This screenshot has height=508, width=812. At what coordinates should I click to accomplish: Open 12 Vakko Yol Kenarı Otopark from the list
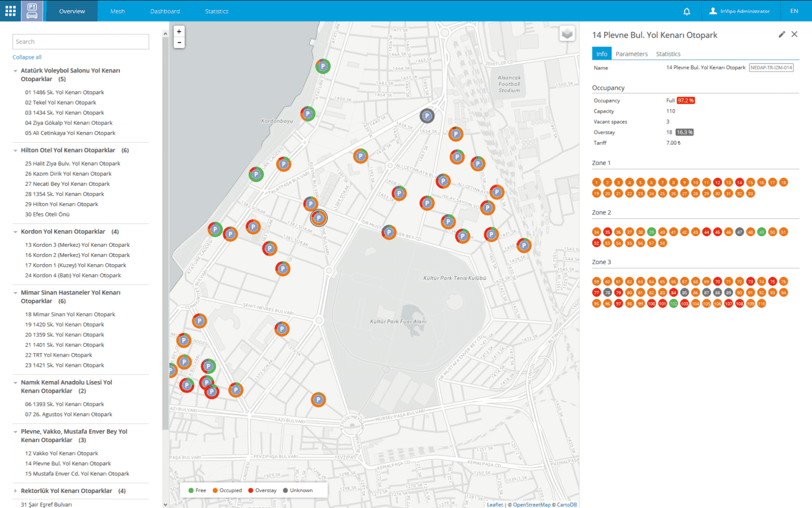(61, 453)
